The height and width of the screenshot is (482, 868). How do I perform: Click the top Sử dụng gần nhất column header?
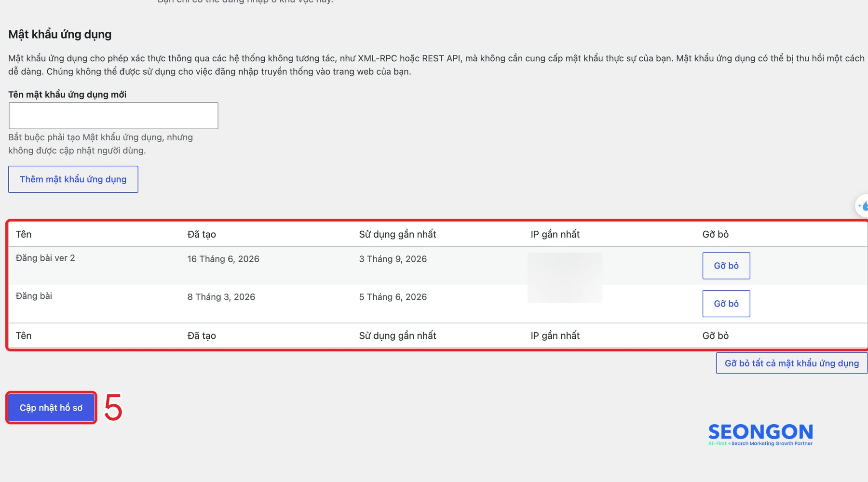397,234
